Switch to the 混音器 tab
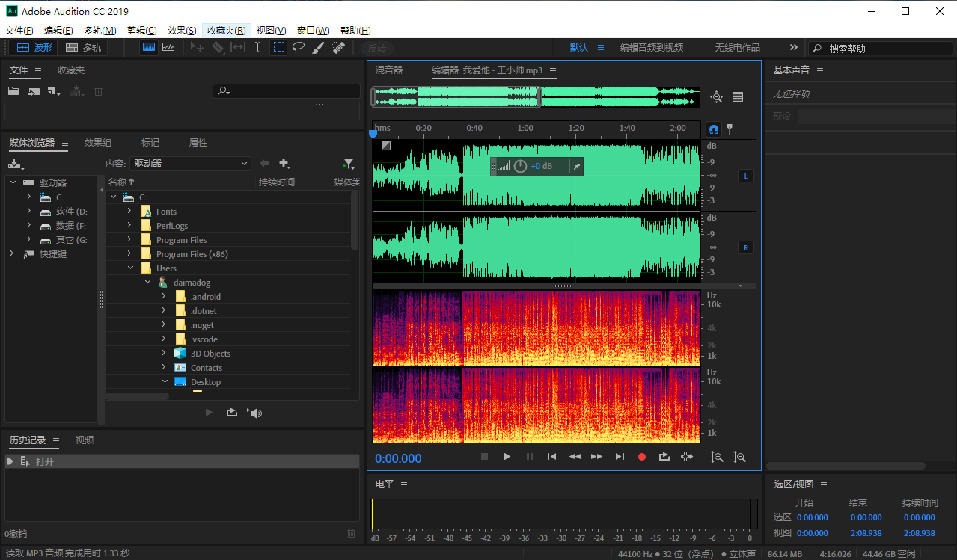 coord(389,70)
